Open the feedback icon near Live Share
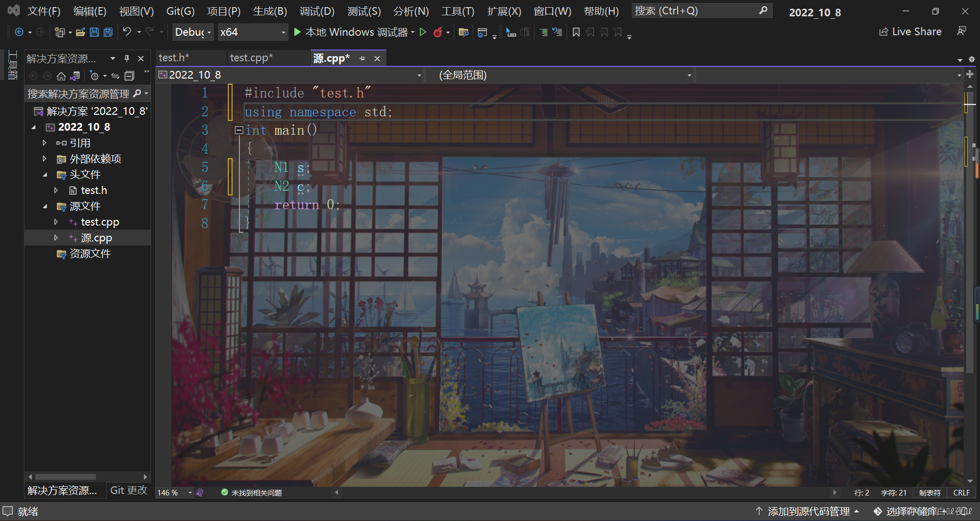Viewport: 980px width, 521px height. pos(962,32)
